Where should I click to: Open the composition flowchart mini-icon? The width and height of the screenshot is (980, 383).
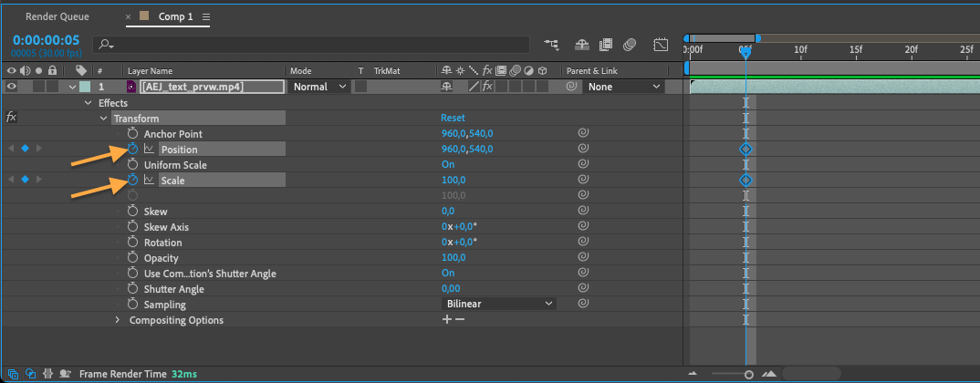[551, 45]
